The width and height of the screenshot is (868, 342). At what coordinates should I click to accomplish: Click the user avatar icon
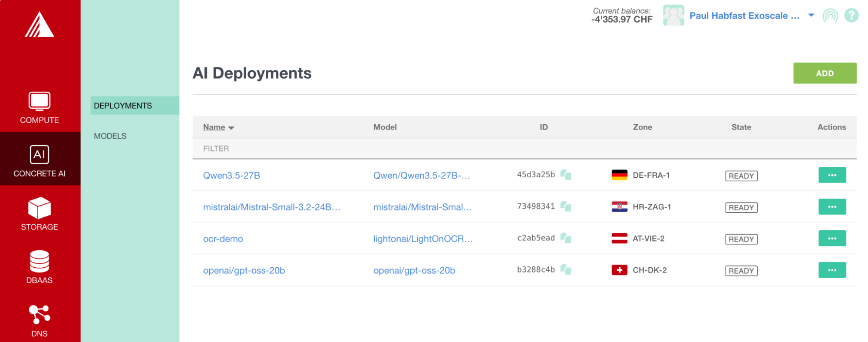coord(673,15)
